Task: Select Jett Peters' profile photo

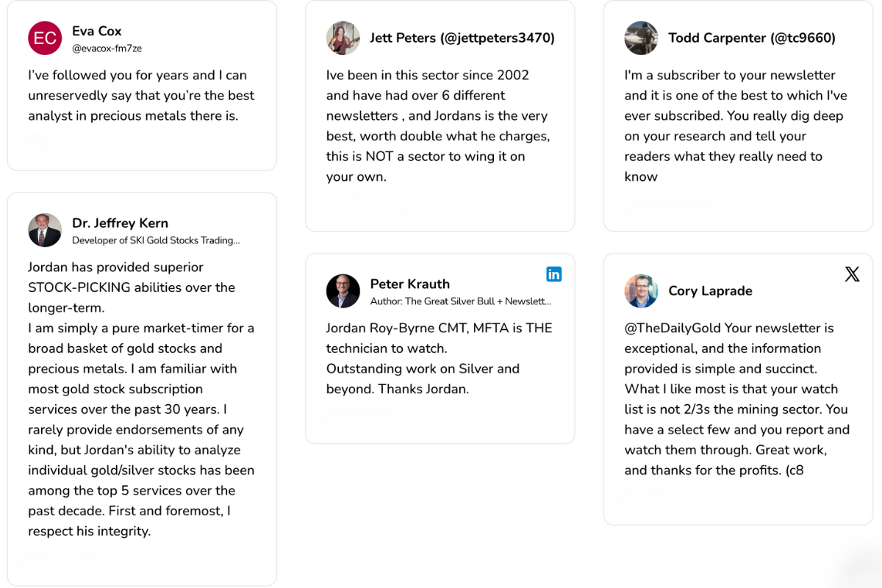Action: coord(343,38)
